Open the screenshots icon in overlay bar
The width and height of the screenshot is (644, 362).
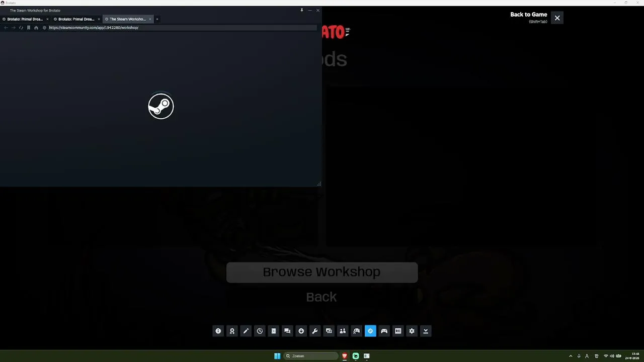(329, 331)
